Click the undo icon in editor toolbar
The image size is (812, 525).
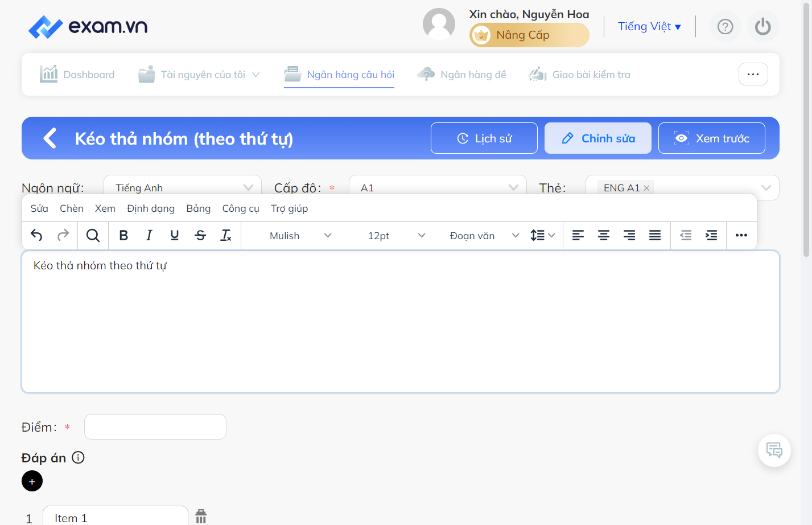tap(36, 235)
